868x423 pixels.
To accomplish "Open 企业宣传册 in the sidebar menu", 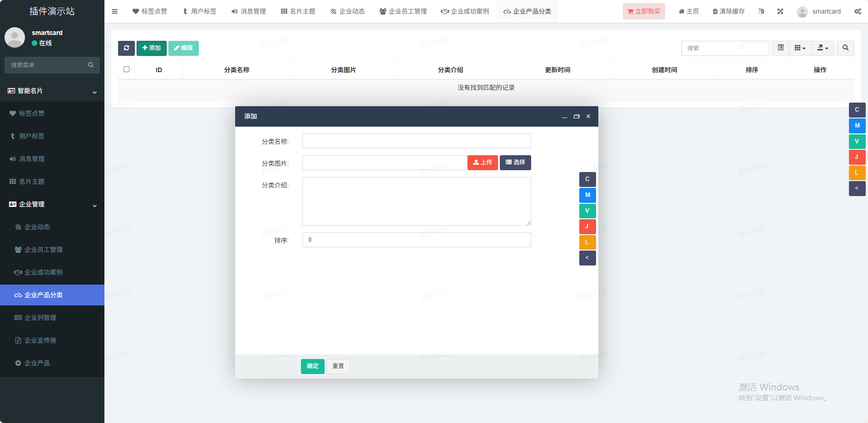I will [x=40, y=340].
